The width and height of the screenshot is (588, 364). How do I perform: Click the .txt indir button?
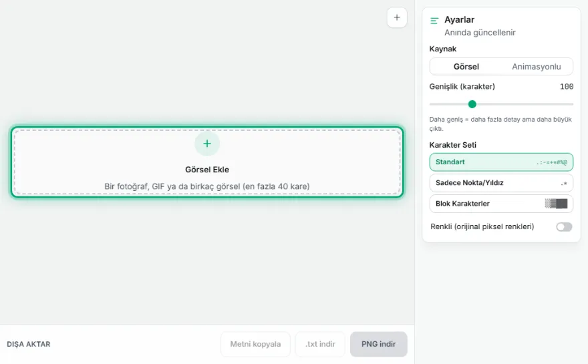point(320,344)
